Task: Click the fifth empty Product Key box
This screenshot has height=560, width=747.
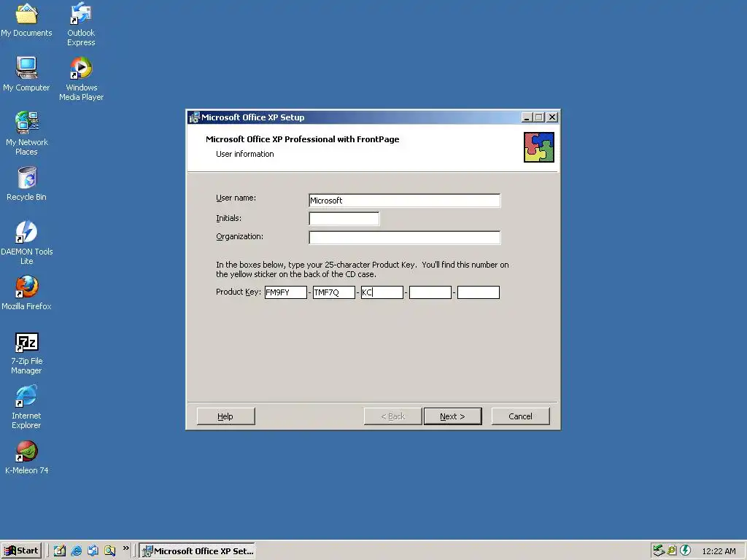Action: tap(479, 292)
